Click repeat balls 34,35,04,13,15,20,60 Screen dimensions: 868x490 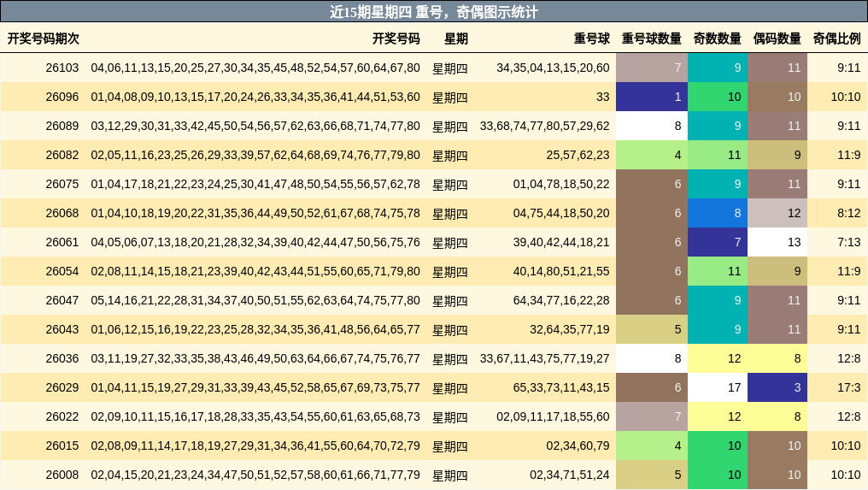[x=553, y=68]
